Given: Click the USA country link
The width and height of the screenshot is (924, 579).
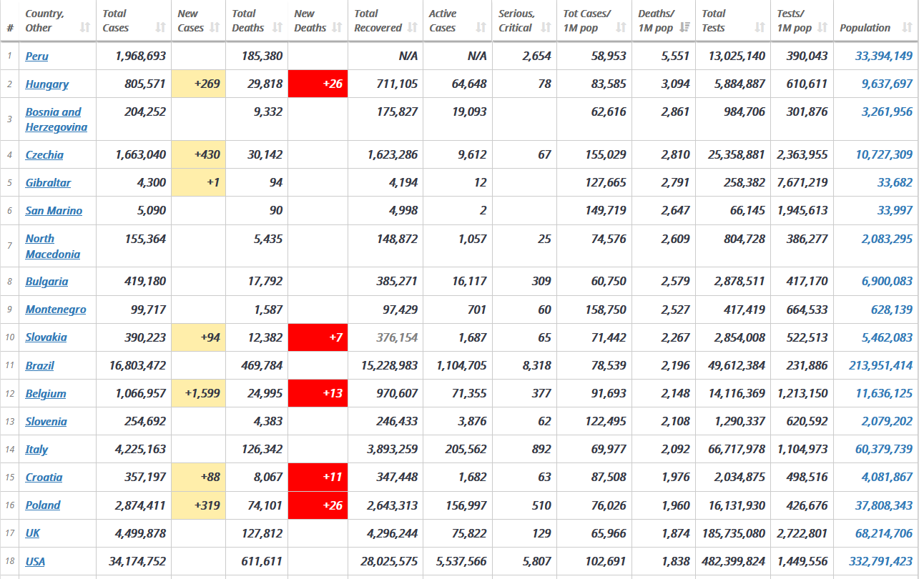Looking at the screenshot, I should coord(35,561).
